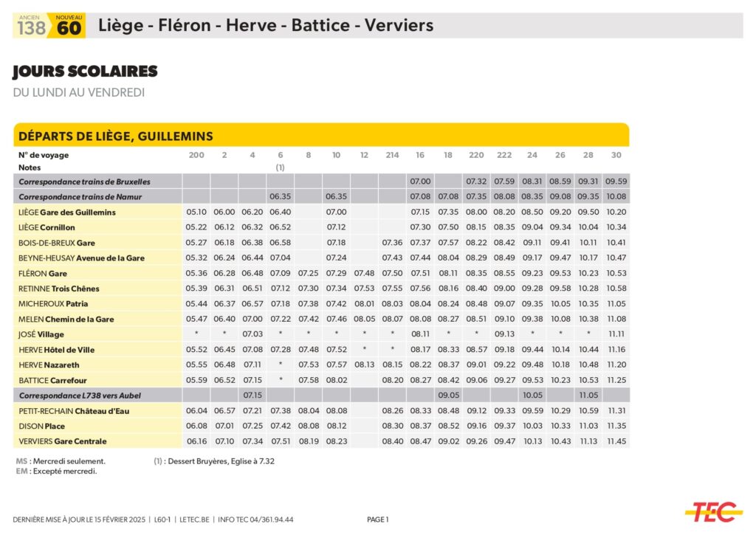Select the LIÈGE Gare des Guillemins row label

point(67,213)
